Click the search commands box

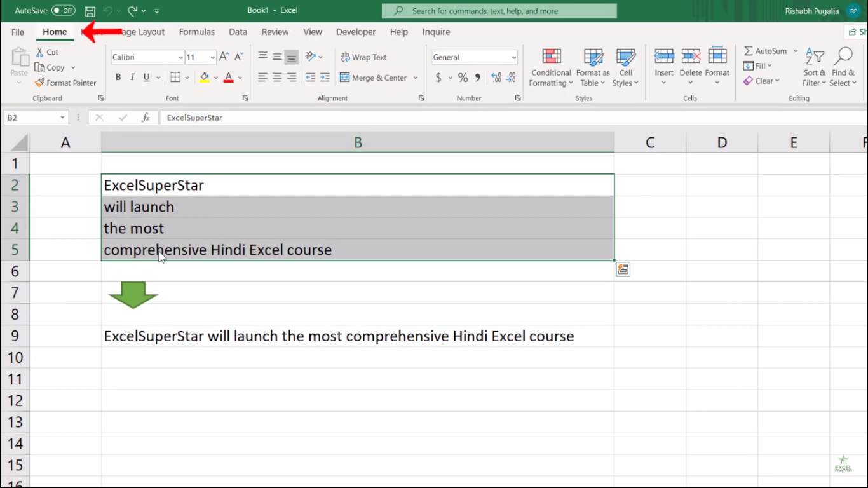pyautogui.click(x=499, y=11)
